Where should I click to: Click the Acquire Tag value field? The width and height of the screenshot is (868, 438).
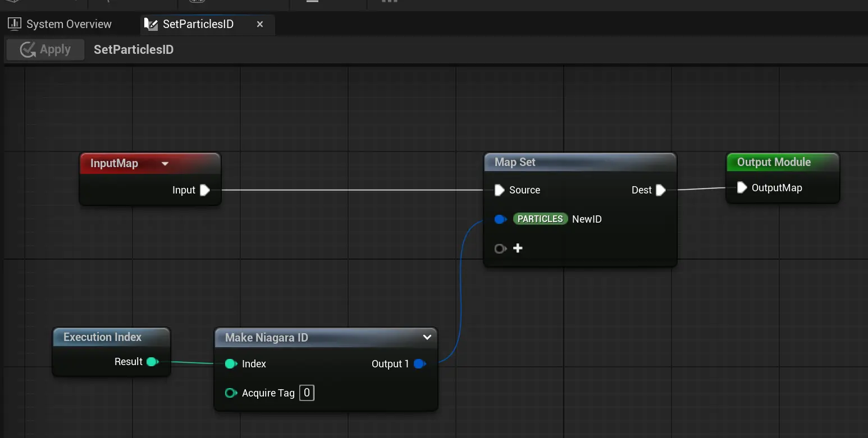point(307,393)
